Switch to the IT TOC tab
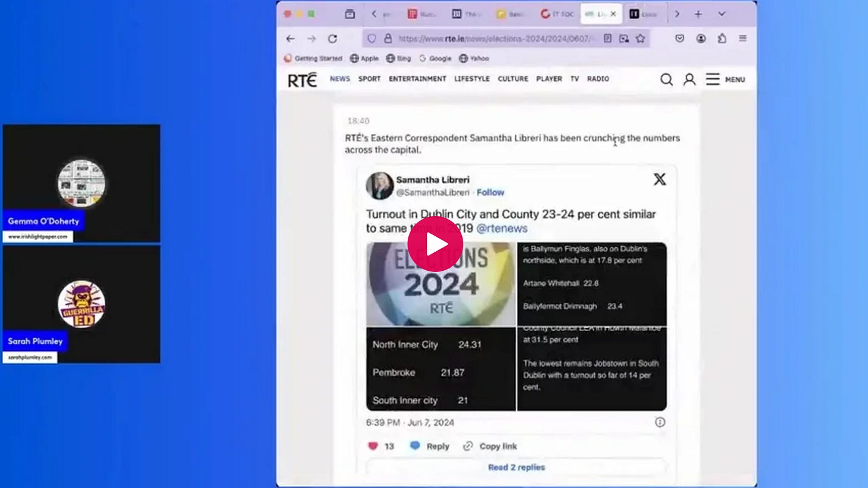Image resolution: width=868 pixels, height=488 pixels. point(557,14)
